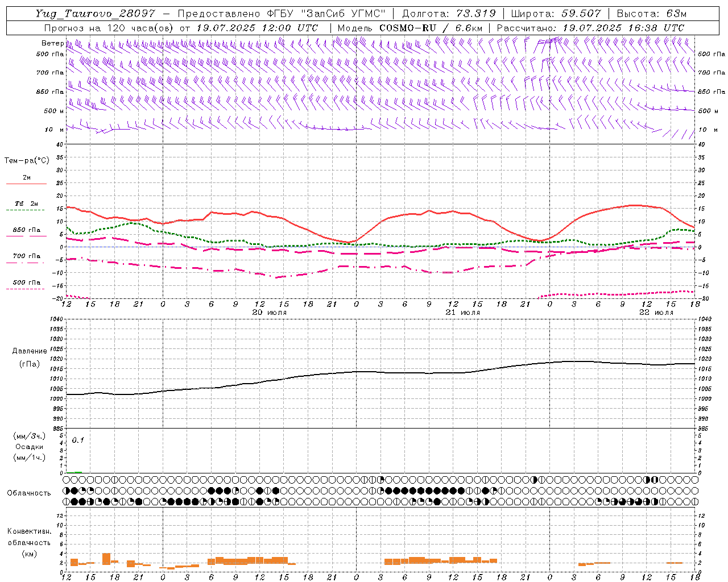
Task: Click the Ветер label
Action: [x=53, y=43]
